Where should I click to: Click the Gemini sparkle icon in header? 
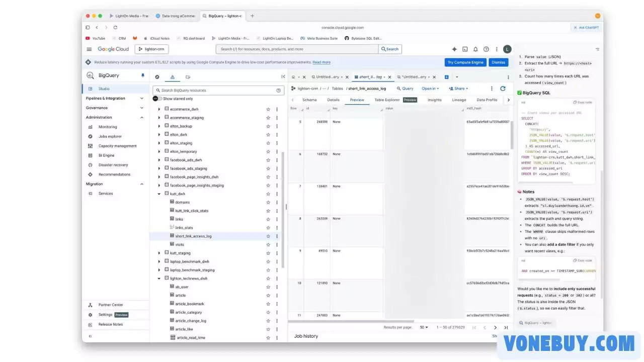[x=454, y=49]
